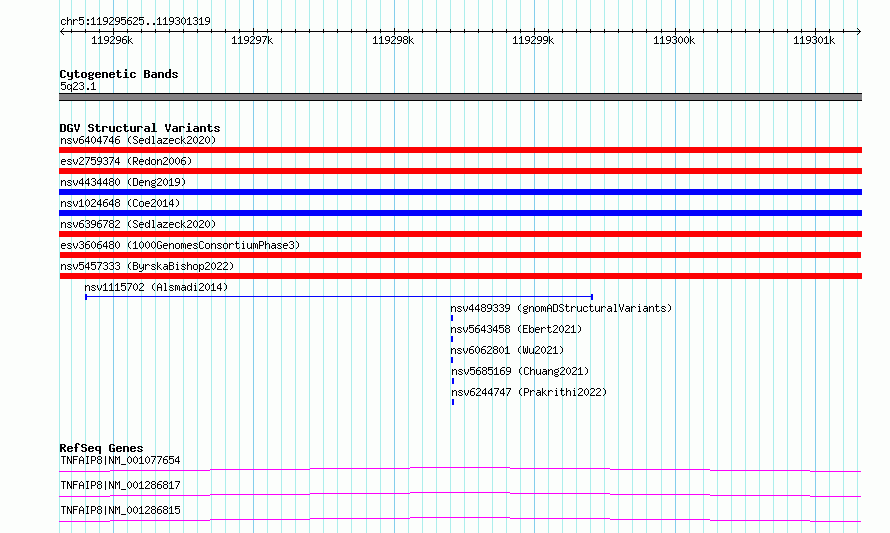Select the small blue mark under nsv6062801
The image size is (890, 533).
(x=452, y=360)
